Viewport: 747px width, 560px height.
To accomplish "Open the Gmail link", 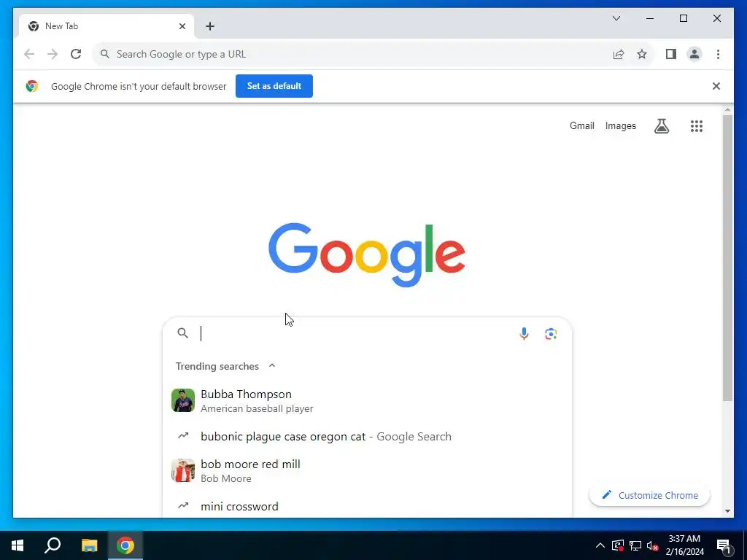I will click(x=581, y=125).
